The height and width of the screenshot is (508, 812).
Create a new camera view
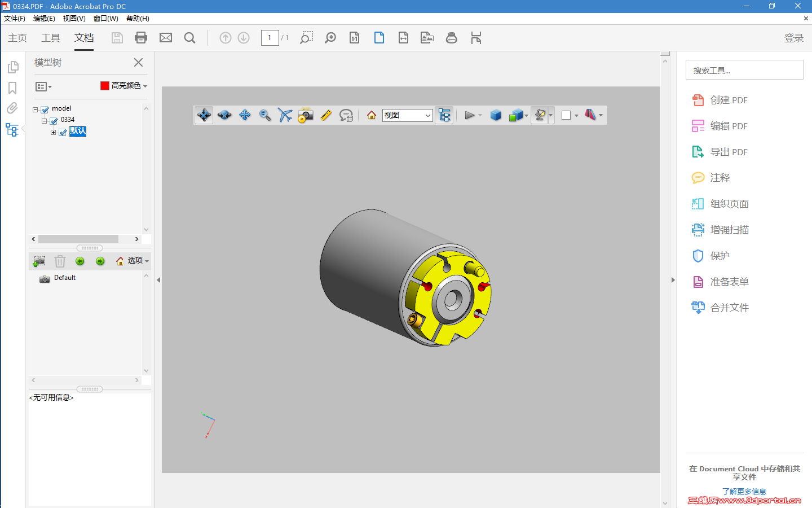pos(39,261)
